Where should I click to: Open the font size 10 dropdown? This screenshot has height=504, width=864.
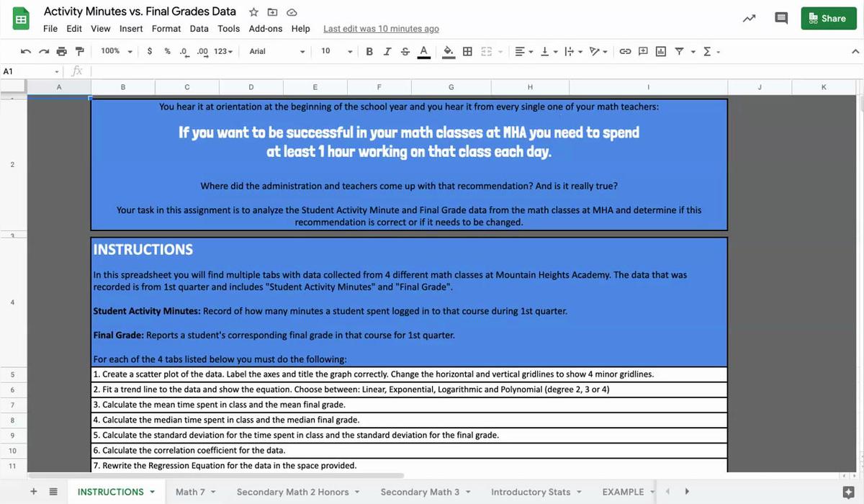(336, 51)
